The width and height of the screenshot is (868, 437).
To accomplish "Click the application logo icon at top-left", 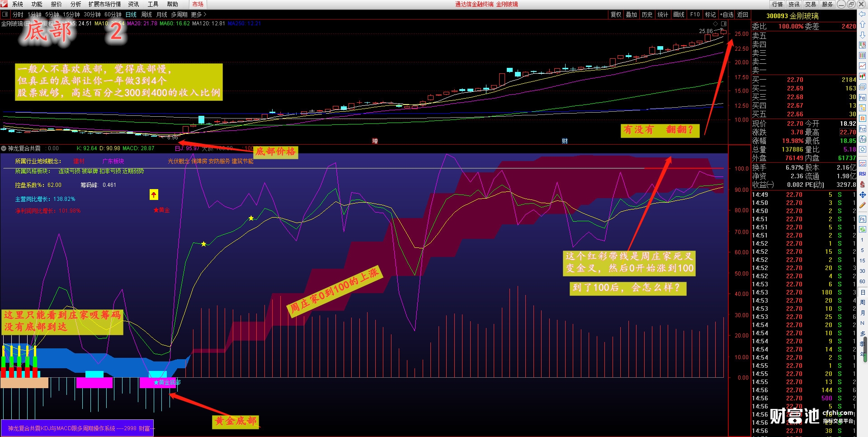I will tap(4, 4).
